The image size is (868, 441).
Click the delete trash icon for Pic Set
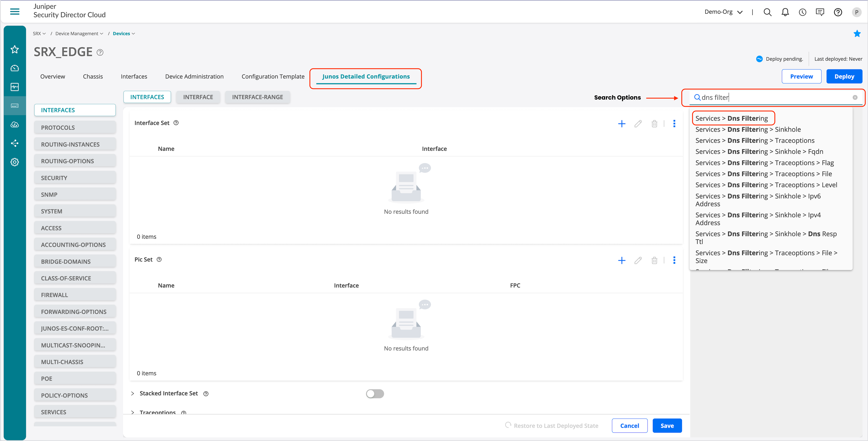[654, 260]
